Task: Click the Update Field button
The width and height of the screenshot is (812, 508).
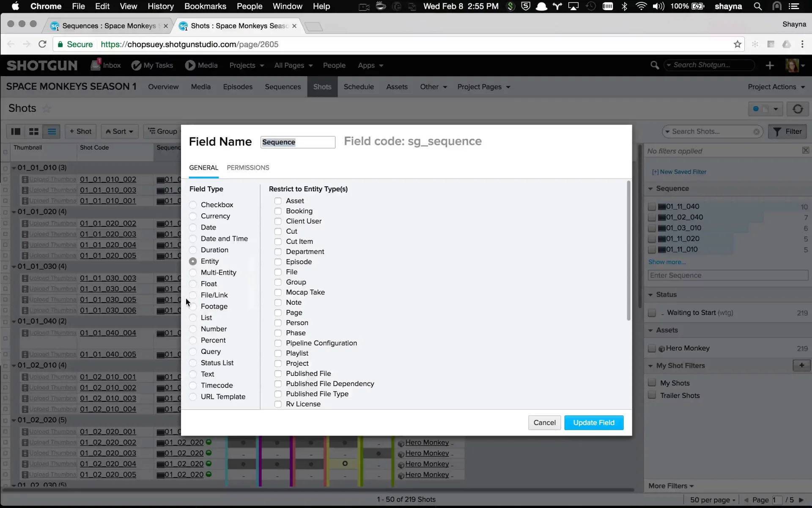Action: point(594,422)
